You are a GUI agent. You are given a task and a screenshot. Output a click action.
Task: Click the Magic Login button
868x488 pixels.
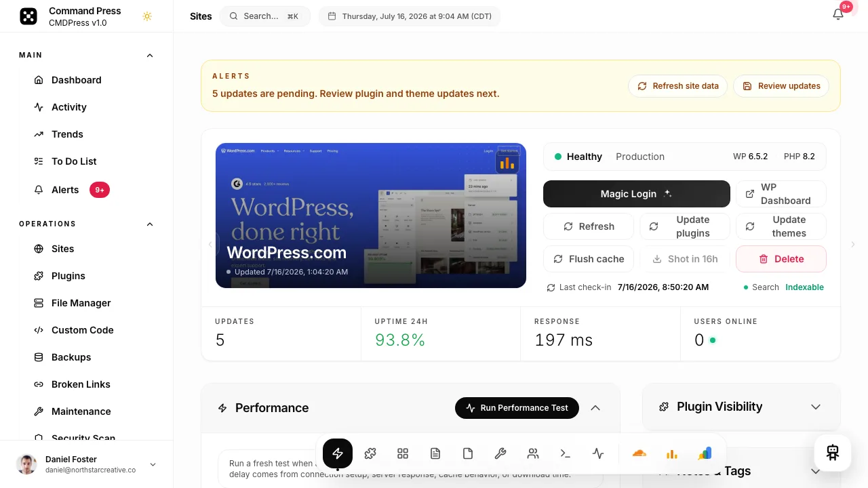coord(637,194)
